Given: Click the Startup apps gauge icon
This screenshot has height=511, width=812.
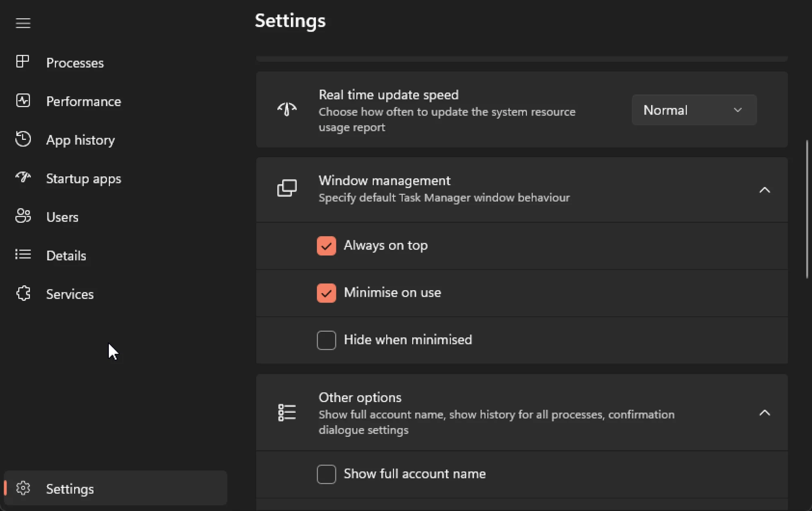Looking at the screenshot, I should [x=23, y=177].
